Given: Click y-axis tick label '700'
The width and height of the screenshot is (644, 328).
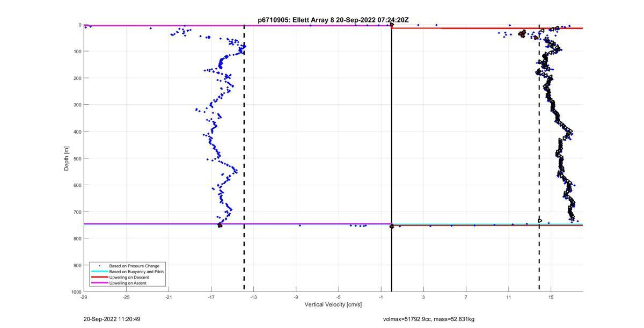Looking at the screenshot, I should [77, 212].
